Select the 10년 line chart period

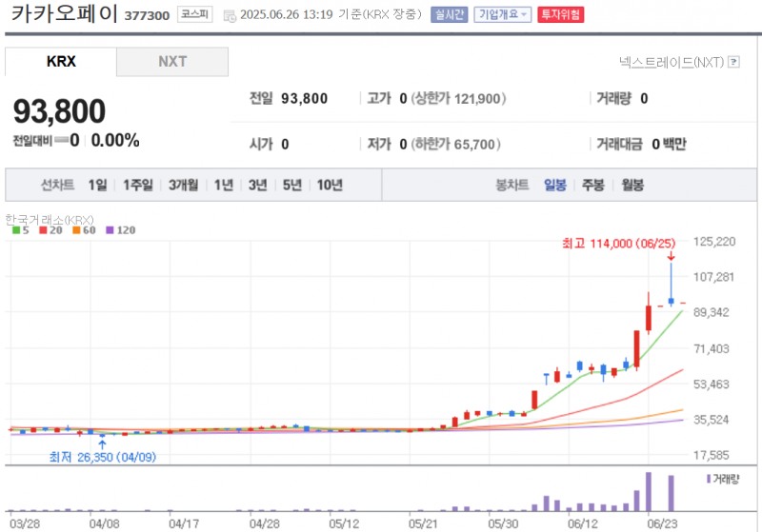click(330, 185)
